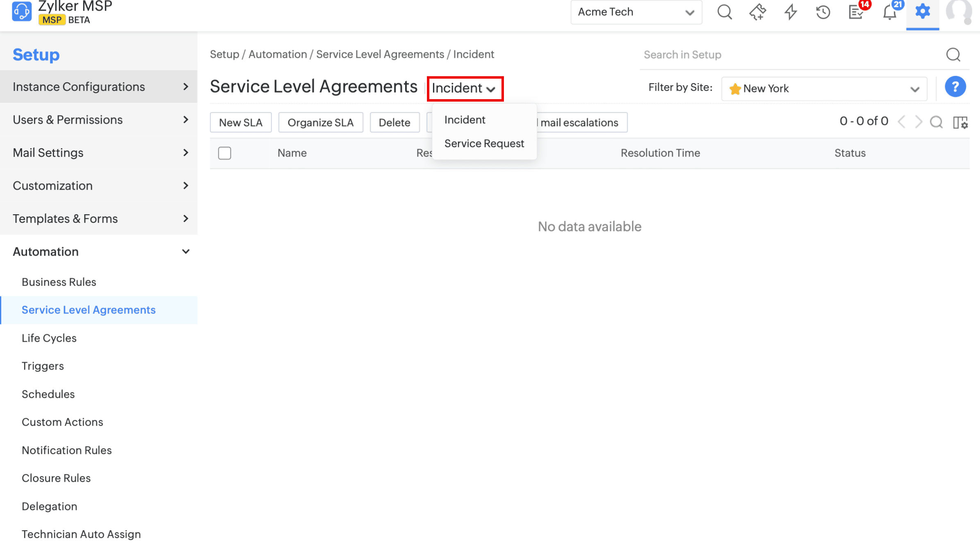Click the lightning bolt quick actions icon
This screenshot has height=549, width=980.
[790, 12]
